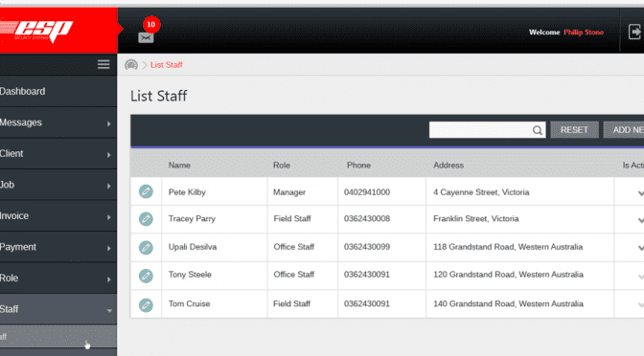
Task: Open the messages envelope icon
Action: pos(146,38)
